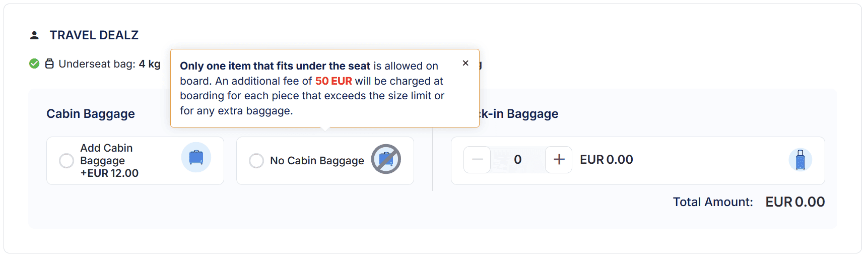
Task: Click the Cabin Baggage section heading
Action: click(x=91, y=114)
